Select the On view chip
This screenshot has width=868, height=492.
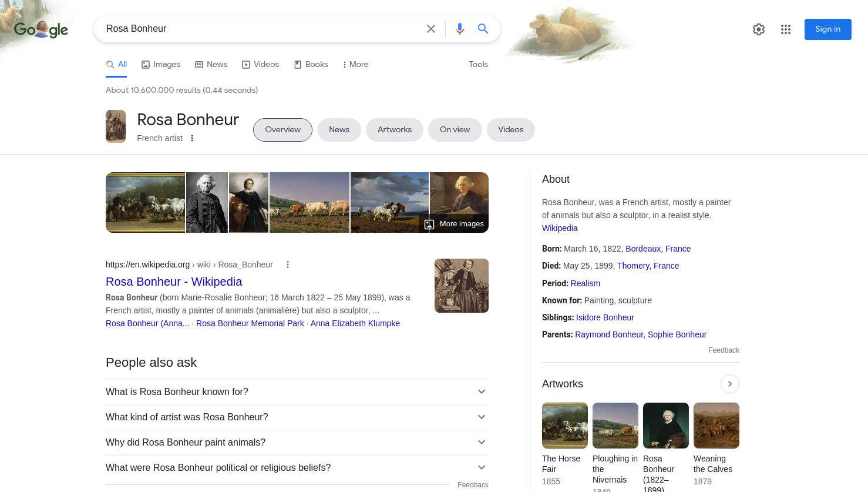455,130
